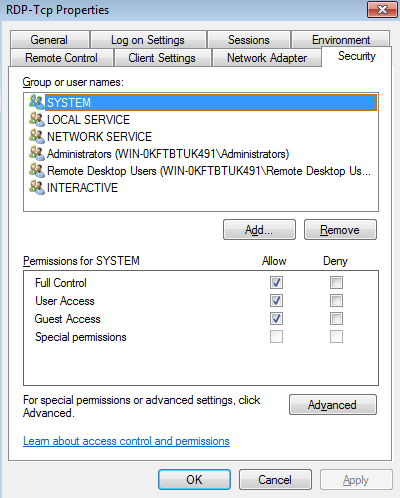Click the Add... button

(259, 230)
